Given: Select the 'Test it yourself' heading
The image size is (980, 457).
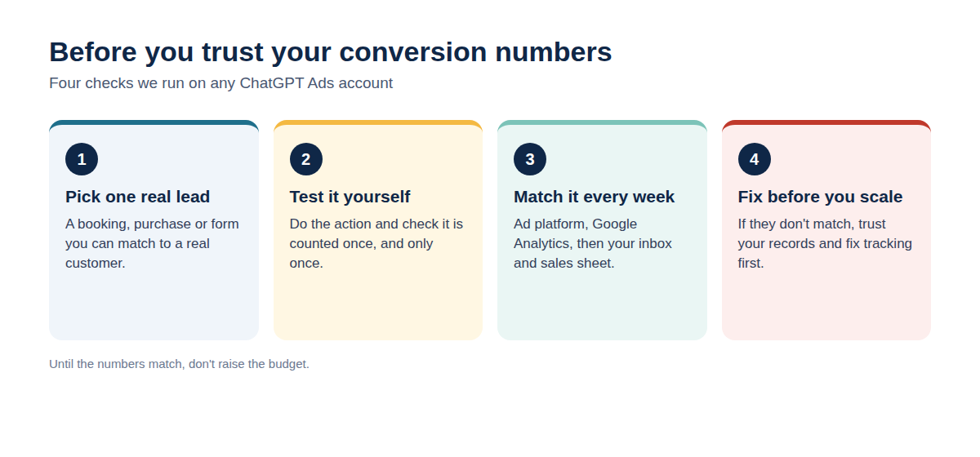Looking at the screenshot, I should [350, 197].
